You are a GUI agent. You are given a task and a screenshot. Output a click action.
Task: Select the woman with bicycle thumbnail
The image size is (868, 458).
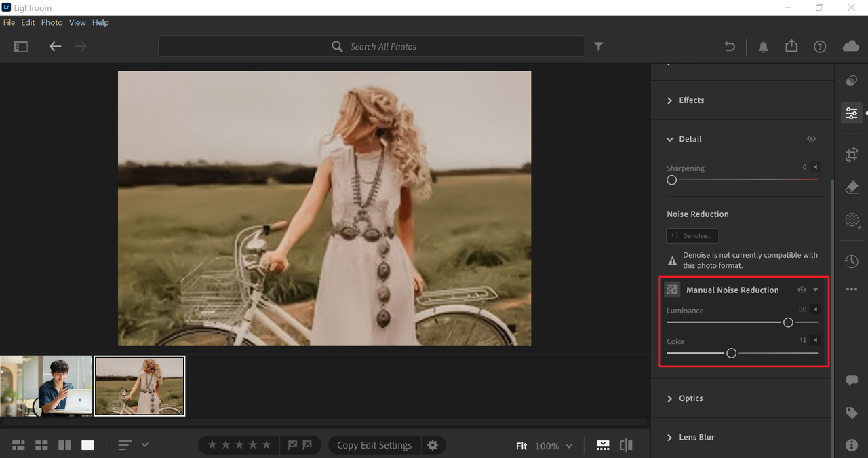coord(139,385)
